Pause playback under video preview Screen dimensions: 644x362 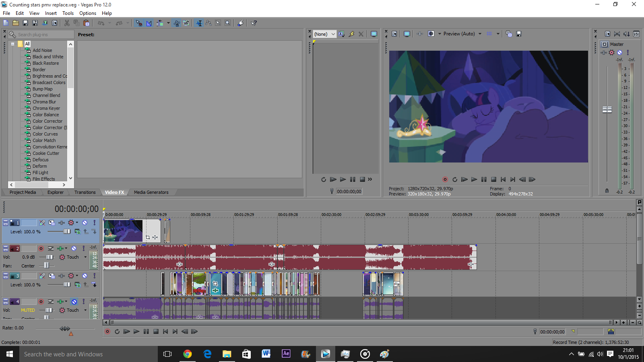coord(484,179)
